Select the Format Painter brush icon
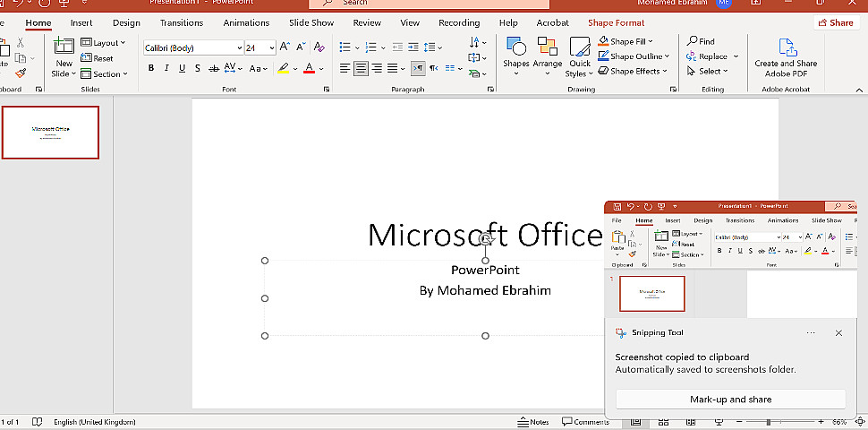 [x=21, y=73]
